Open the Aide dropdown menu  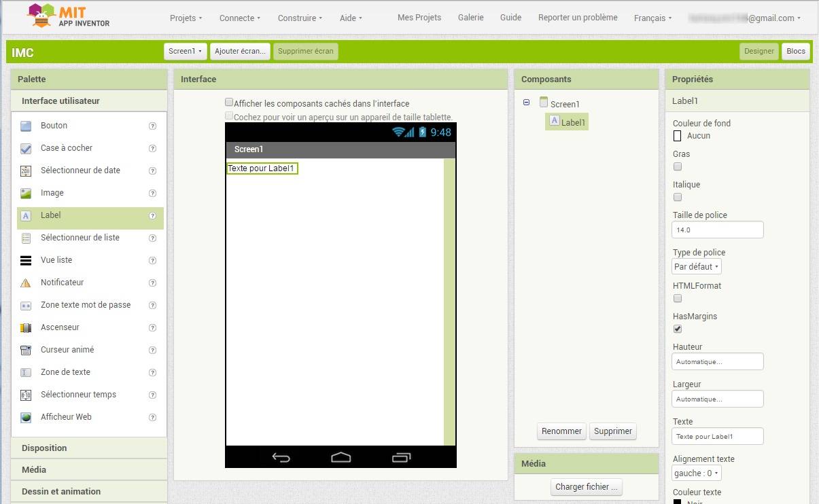pos(351,18)
